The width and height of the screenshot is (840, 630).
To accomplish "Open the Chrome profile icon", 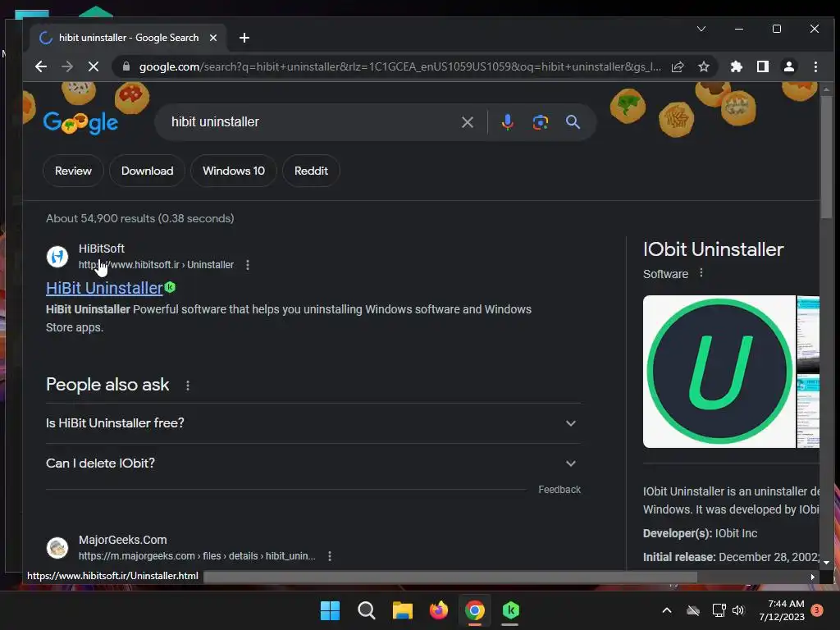I will (789, 66).
